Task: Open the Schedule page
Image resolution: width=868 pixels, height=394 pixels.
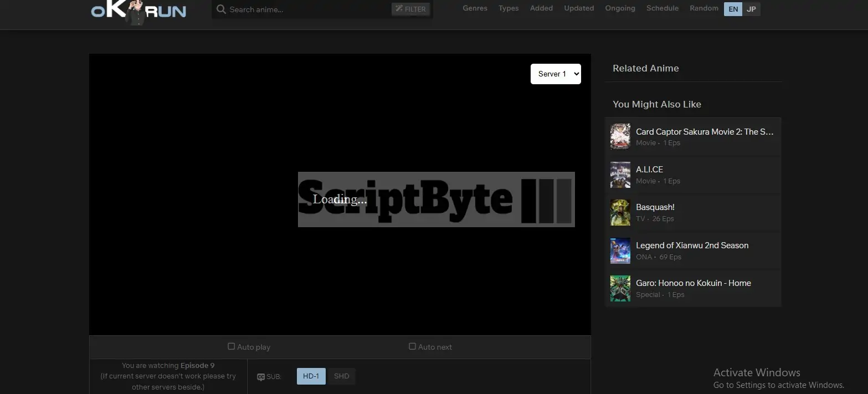Action: coord(662,8)
